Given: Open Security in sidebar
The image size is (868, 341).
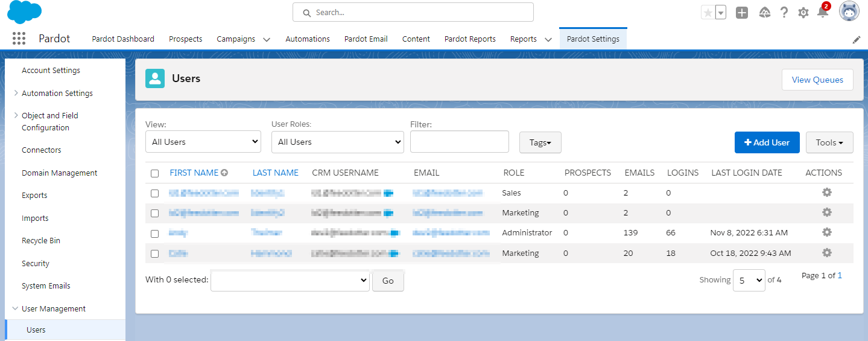Looking at the screenshot, I should [36, 263].
